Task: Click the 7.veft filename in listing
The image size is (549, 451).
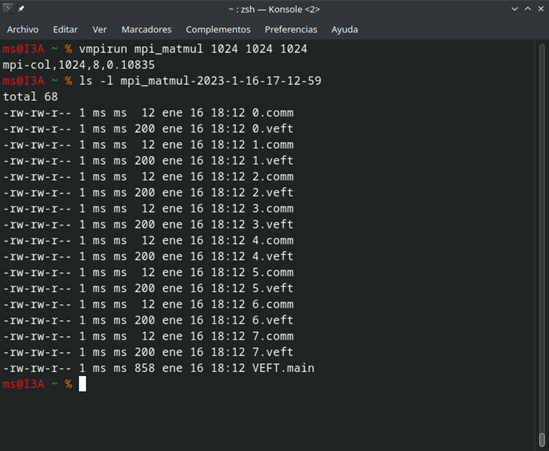Action: click(273, 352)
